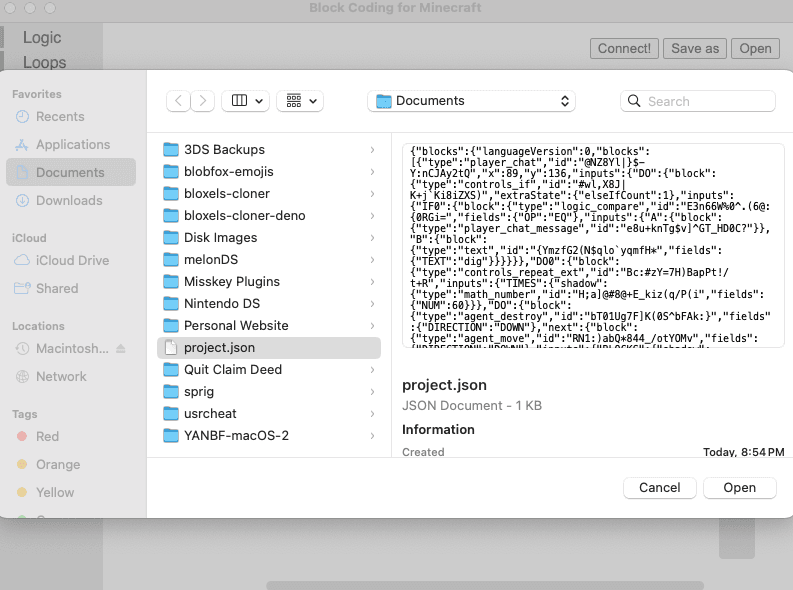
Task: Open the column view options dropdown
Action: (246, 101)
